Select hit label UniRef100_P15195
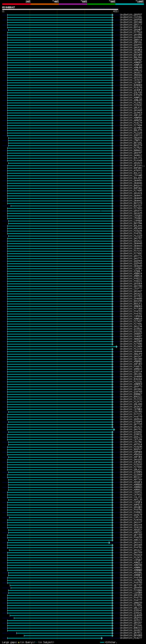The width and height of the screenshot is (146, 644). click(131, 447)
